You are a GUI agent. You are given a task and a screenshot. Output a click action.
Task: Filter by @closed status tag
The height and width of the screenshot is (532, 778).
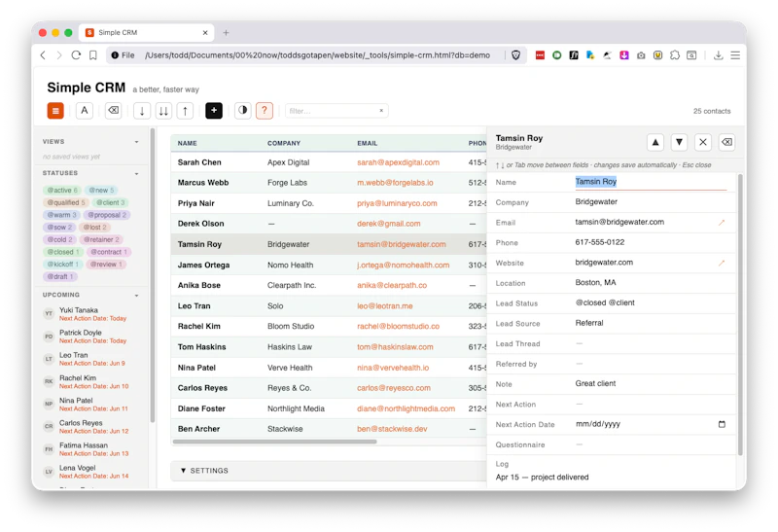(63, 252)
